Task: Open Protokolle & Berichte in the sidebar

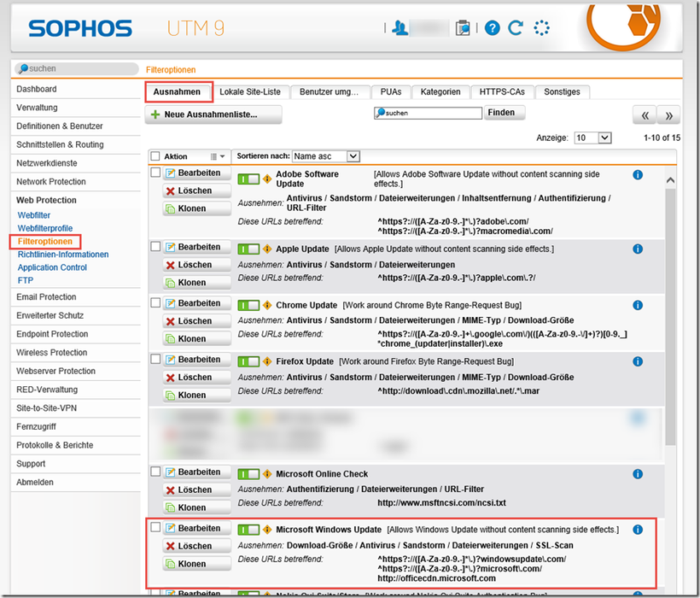Action: [55, 445]
